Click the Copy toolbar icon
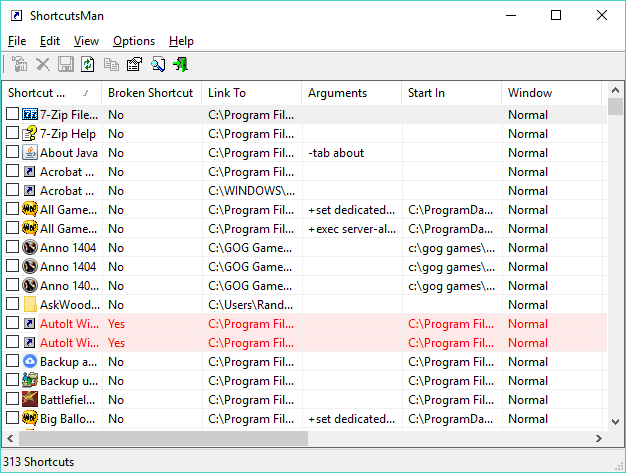 tap(111, 64)
